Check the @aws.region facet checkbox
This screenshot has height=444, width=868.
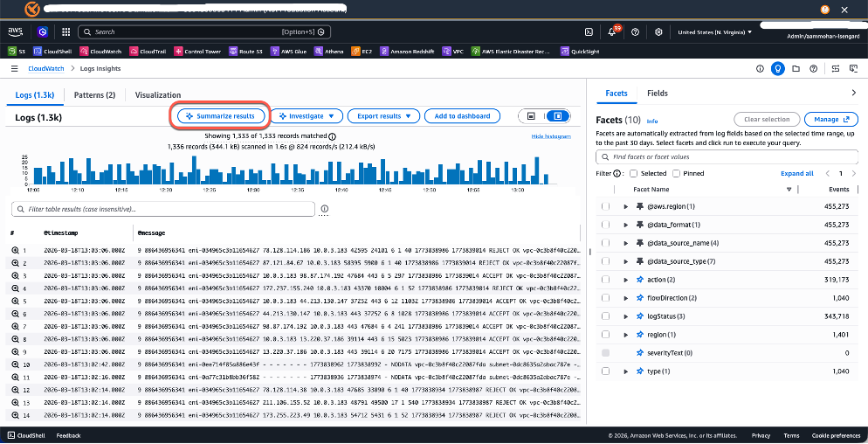pos(606,206)
